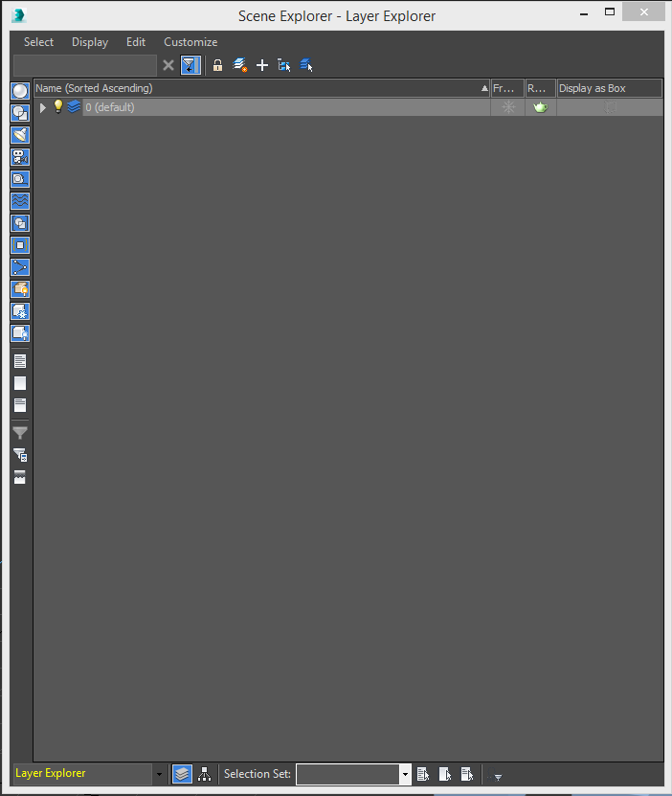Click the gray funnel filter icon in sidebar
Screen dimensions: 672x796
pos(20,433)
